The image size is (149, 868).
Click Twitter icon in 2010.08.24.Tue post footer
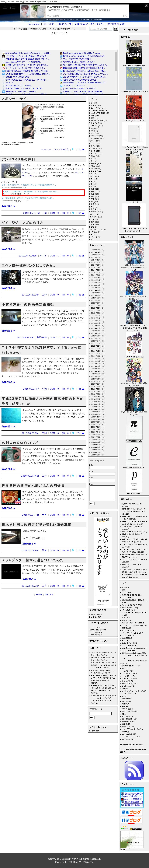pyautogui.click(x=73, y=515)
